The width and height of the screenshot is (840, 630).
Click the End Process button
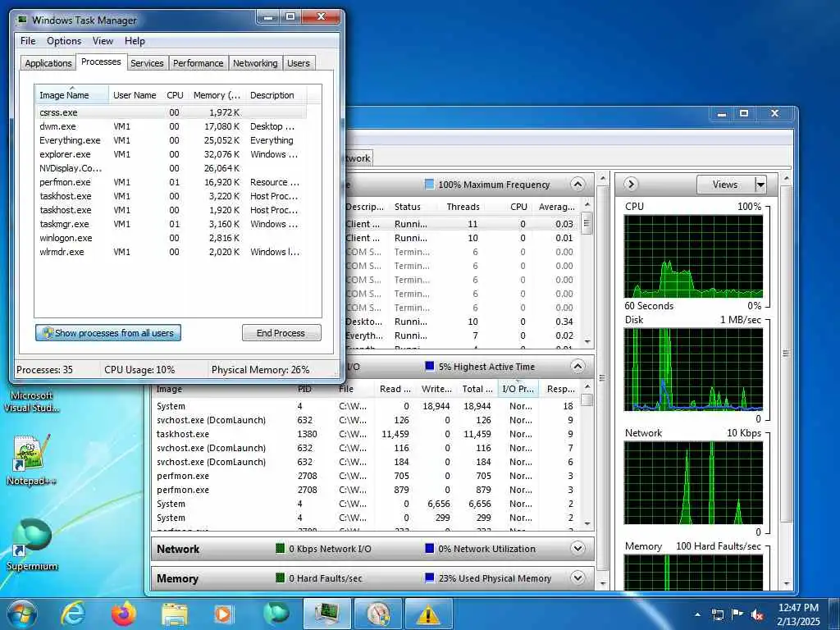click(x=281, y=333)
